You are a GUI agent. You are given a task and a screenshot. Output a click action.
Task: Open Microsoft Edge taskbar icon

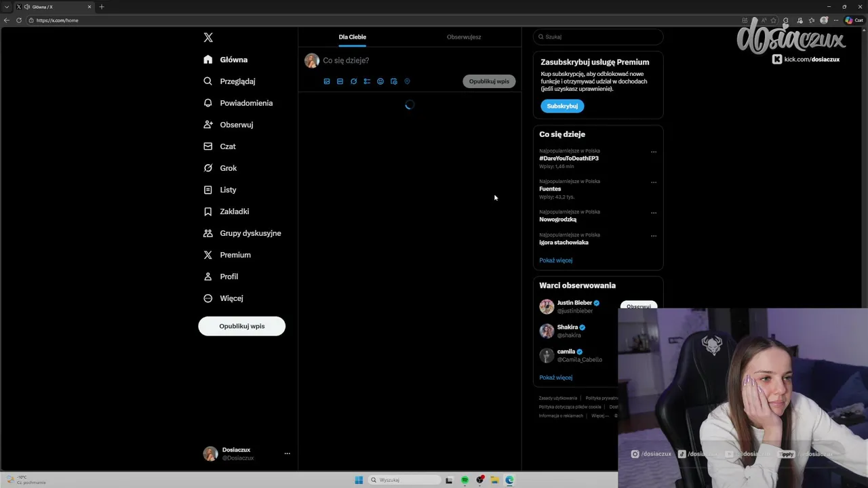point(509,480)
